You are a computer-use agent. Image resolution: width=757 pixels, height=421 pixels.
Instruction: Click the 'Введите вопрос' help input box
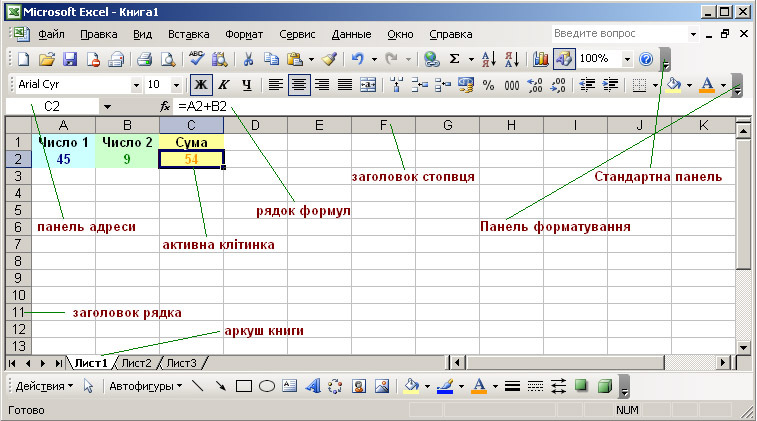[610, 33]
